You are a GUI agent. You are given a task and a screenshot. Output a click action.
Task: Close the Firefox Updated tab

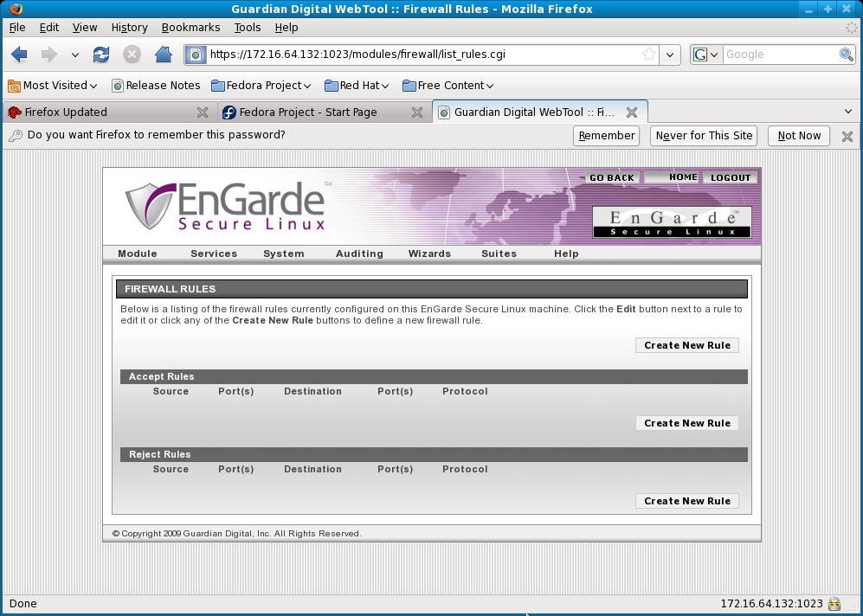tap(203, 112)
